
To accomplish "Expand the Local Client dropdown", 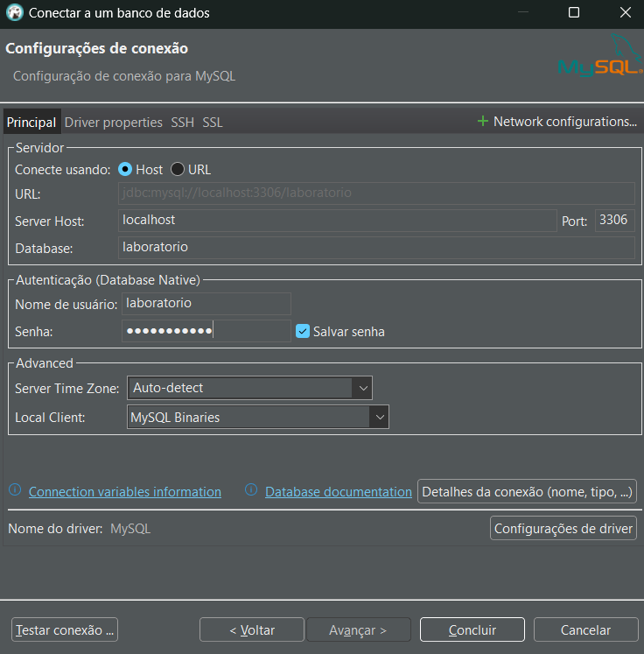I will [x=379, y=418].
